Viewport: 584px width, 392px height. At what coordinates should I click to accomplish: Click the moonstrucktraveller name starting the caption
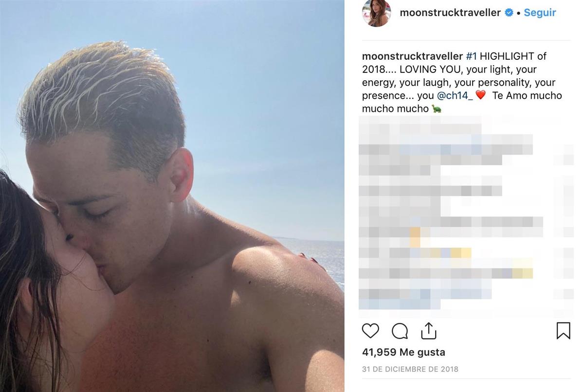(412, 56)
